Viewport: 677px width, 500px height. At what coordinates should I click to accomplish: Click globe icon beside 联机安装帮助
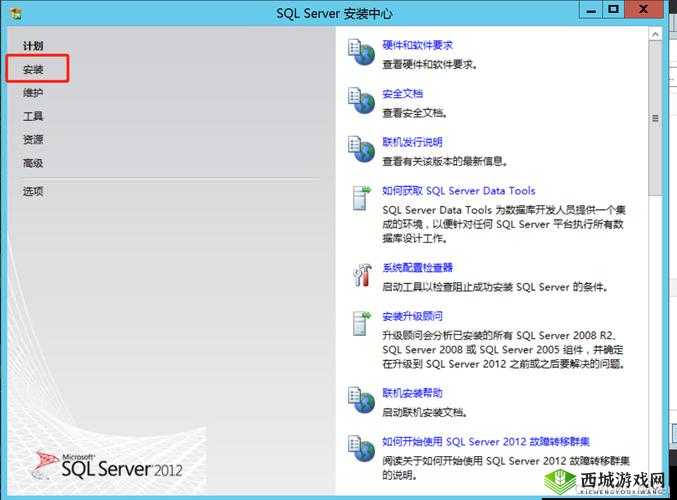[360, 400]
